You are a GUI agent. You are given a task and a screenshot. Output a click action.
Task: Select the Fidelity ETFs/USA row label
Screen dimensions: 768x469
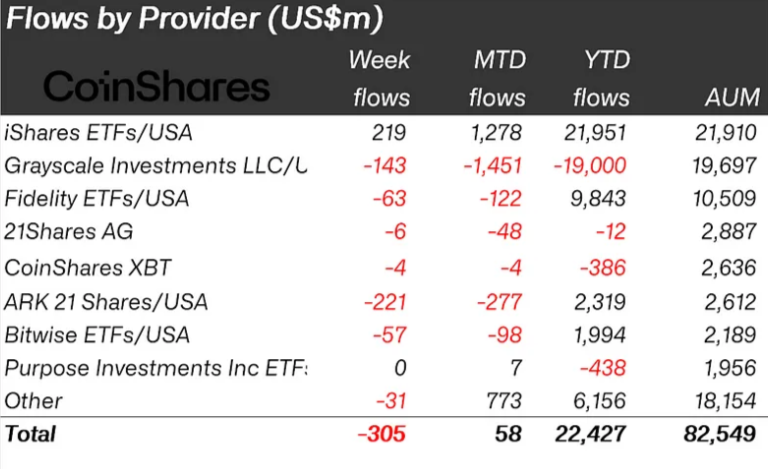pyautogui.click(x=97, y=199)
